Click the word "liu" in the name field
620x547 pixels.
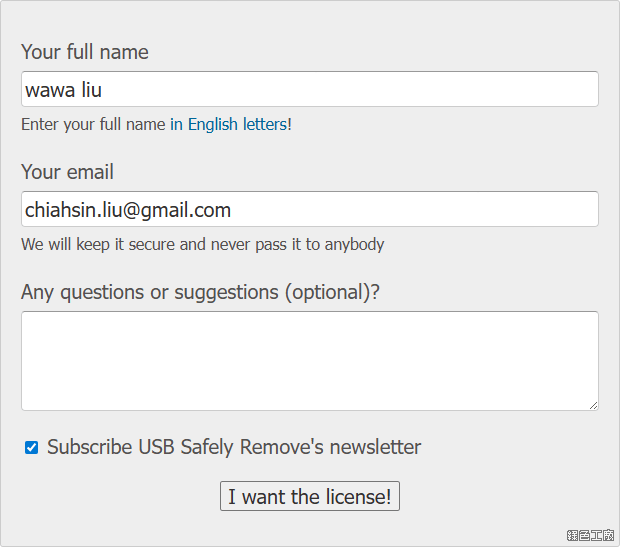tap(91, 90)
